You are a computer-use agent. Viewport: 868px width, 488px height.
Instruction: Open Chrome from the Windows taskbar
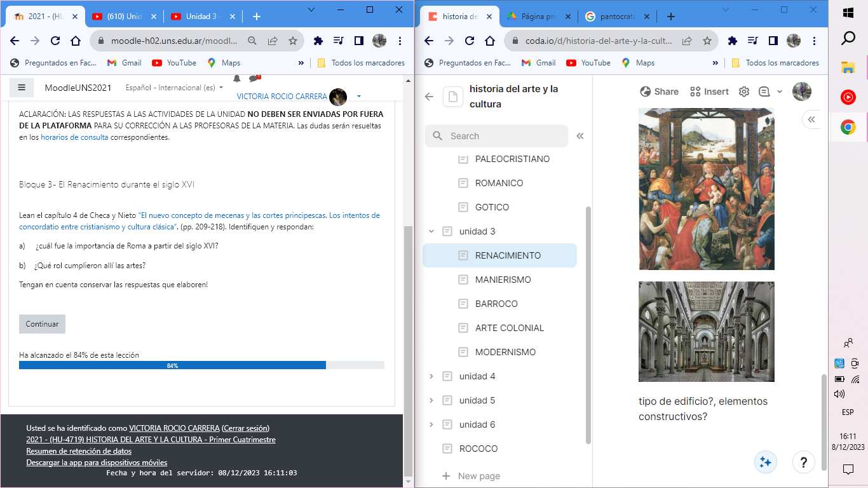pos(848,127)
